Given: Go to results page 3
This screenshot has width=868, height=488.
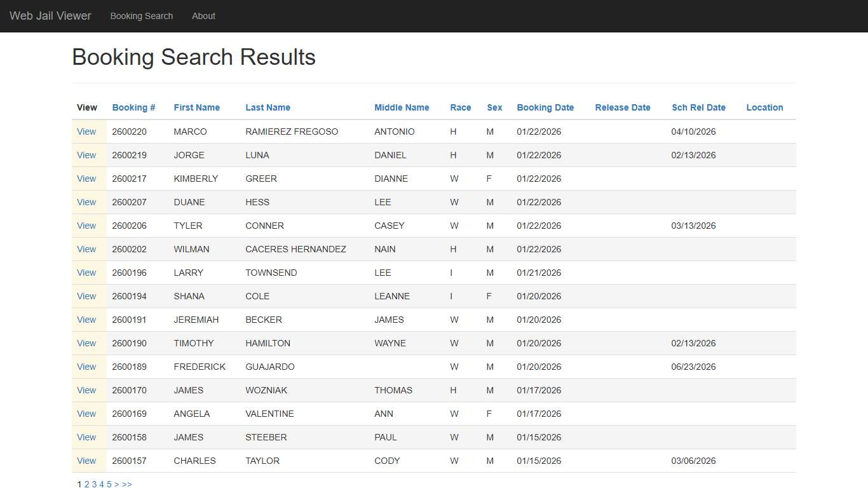Looking at the screenshot, I should [94, 484].
